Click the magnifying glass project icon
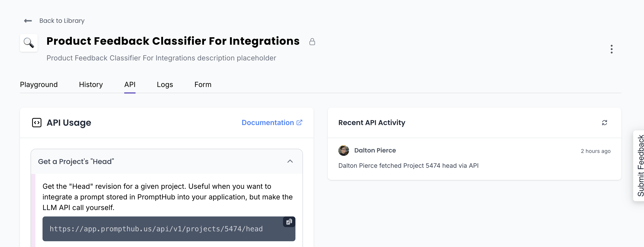Image resolution: width=644 pixels, height=247 pixels. [29, 43]
